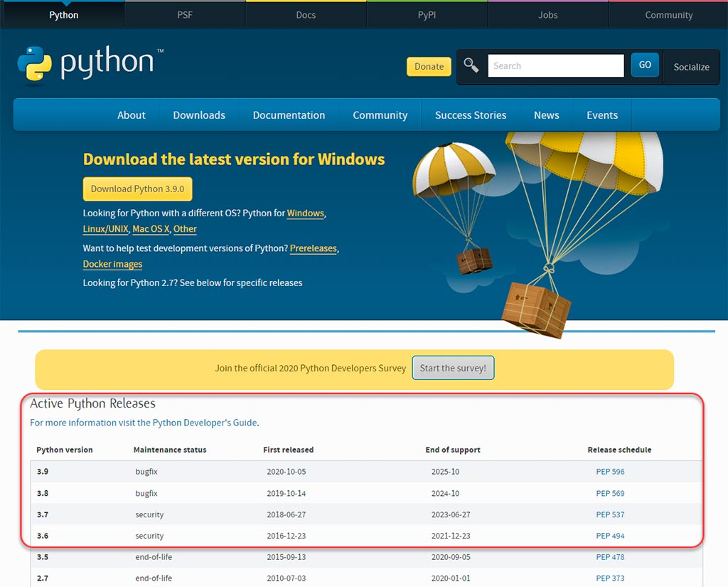728x587 pixels.
Task: Switch to the Docs top tab
Action: point(306,15)
